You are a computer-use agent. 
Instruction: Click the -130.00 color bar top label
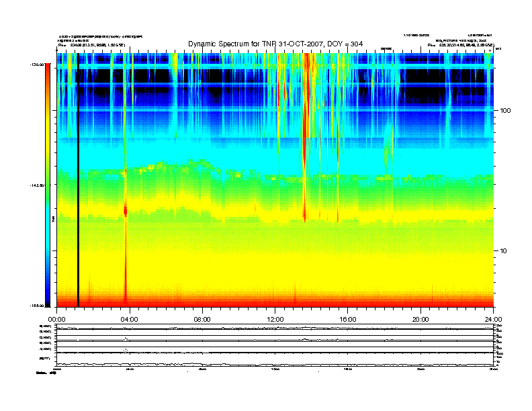tap(37, 64)
